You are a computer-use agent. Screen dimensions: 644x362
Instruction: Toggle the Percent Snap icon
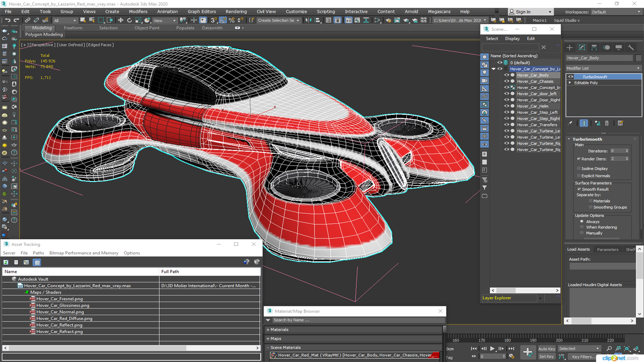point(231,20)
